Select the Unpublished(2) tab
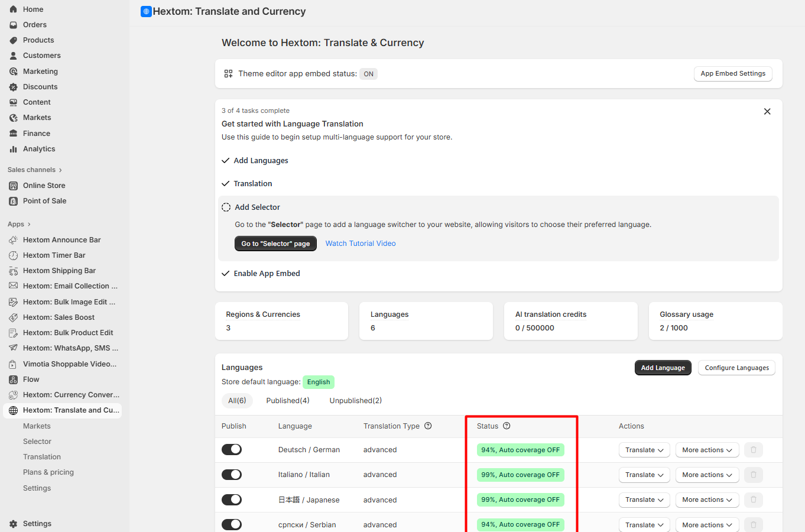The height and width of the screenshot is (532, 805). click(x=356, y=401)
